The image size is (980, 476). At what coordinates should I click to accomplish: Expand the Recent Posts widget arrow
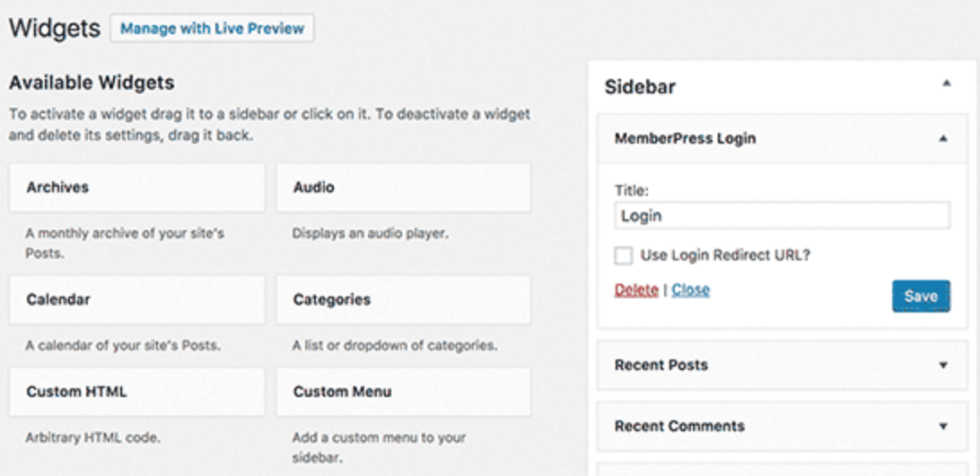[x=942, y=366]
